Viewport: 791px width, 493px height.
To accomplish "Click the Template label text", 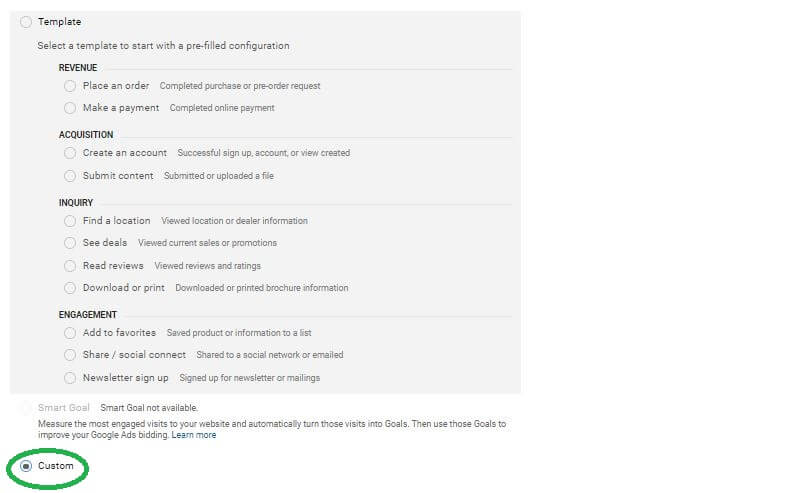I will 60,22.
